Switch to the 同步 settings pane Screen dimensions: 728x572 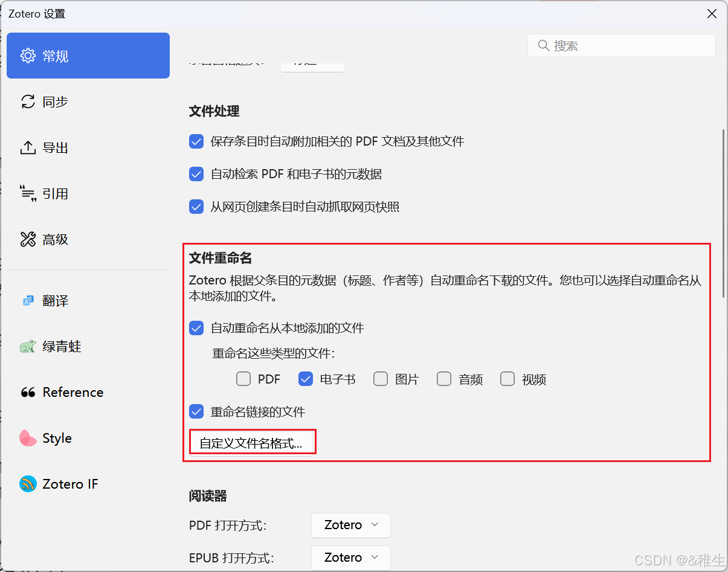[x=88, y=101]
